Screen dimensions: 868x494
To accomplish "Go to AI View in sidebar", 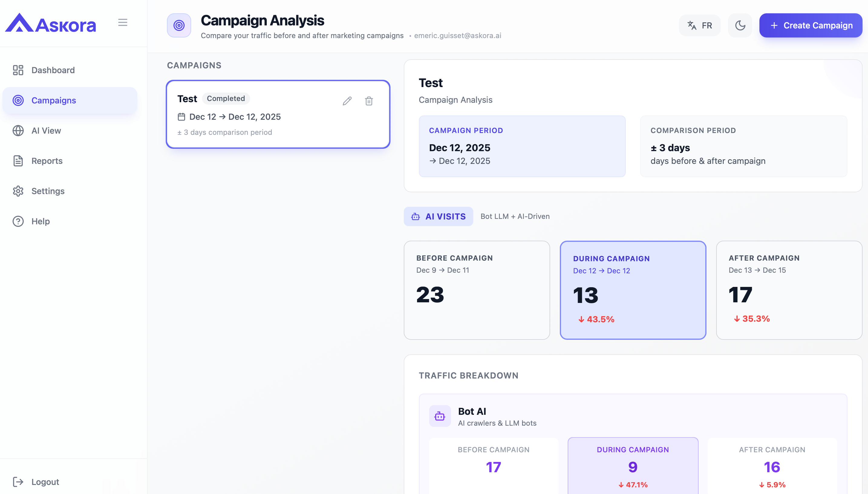I will click(46, 131).
